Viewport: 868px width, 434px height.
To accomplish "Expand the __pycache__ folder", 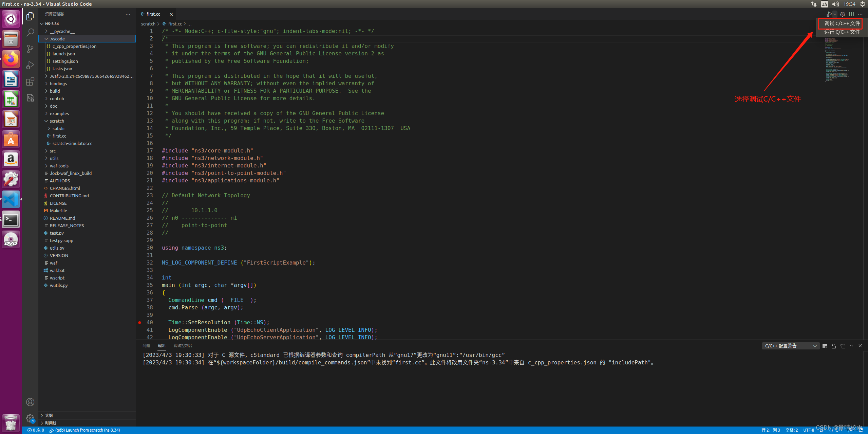I will (x=87, y=31).
